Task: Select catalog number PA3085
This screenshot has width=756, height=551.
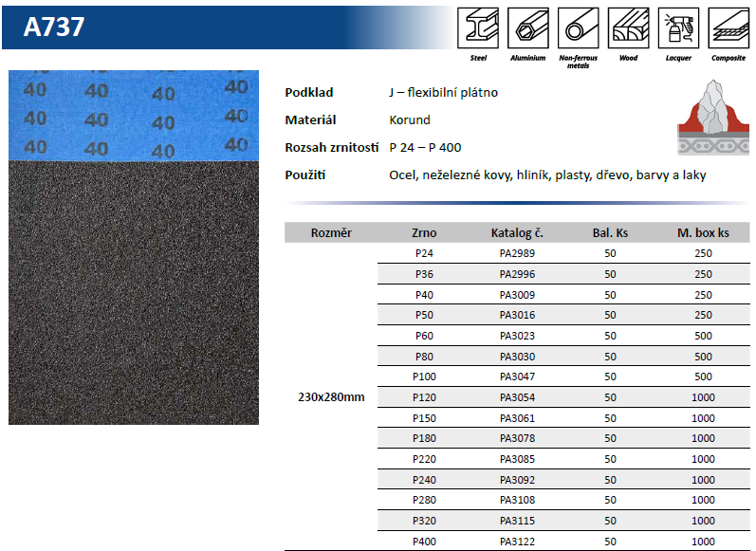Action: coord(517,459)
